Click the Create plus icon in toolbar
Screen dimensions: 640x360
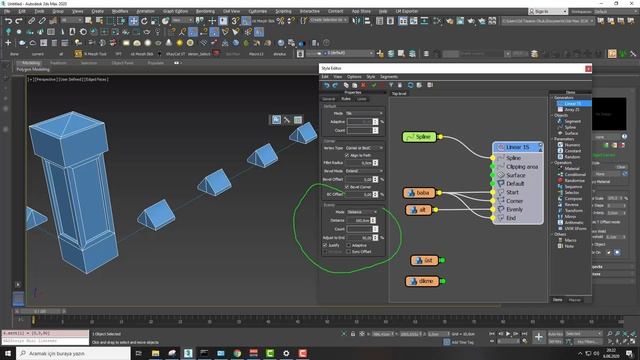(x=8, y=42)
